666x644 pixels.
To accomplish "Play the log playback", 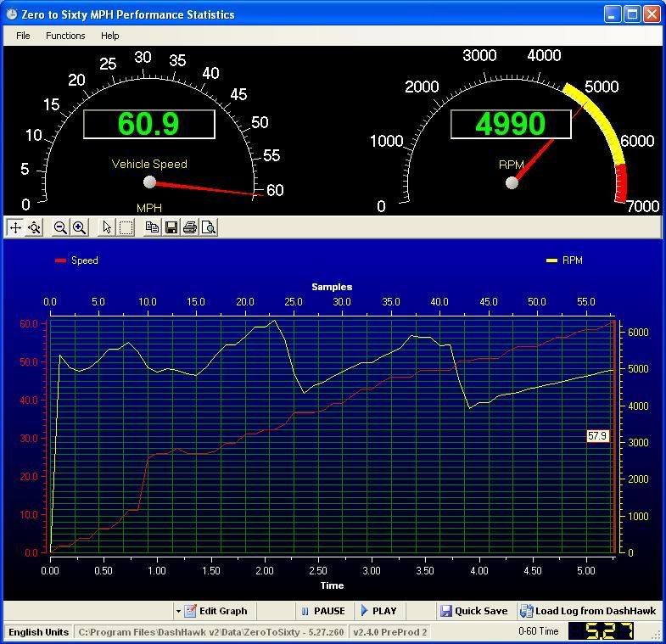I will pos(378,611).
